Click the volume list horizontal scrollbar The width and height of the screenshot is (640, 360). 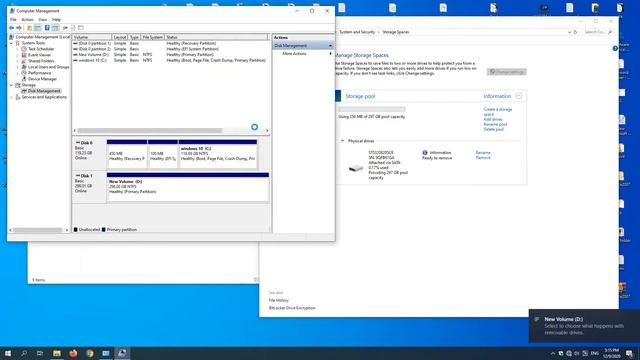pyautogui.click(x=150, y=131)
